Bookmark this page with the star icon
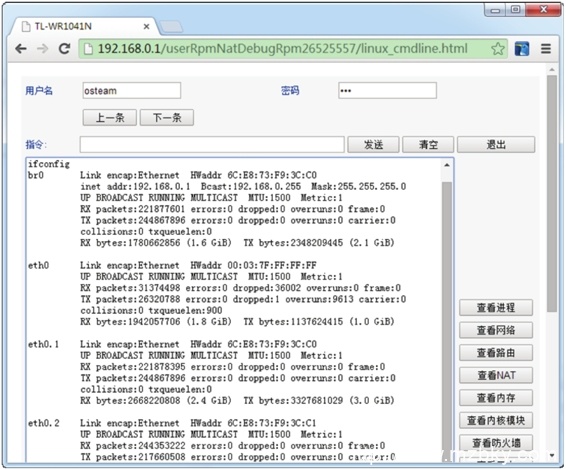The height and width of the screenshot is (469, 566). click(498, 48)
